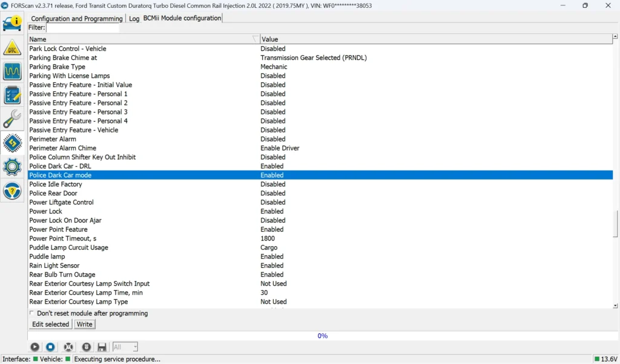The image size is (620, 364).
Task: Toggle Don't reset module after programming checkbox
Action: [x=31, y=313]
